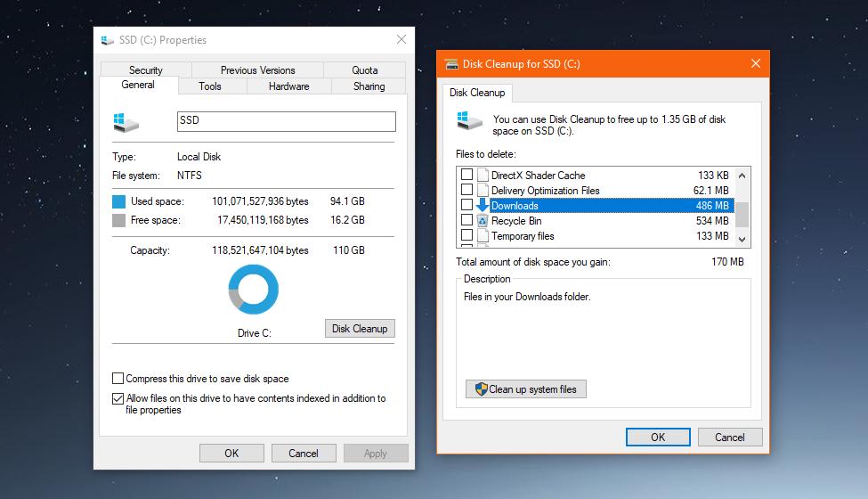This screenshot has width=868, height=499.
Task: Click the blue Downloads arrow icon
Action: tap(483, 206)
